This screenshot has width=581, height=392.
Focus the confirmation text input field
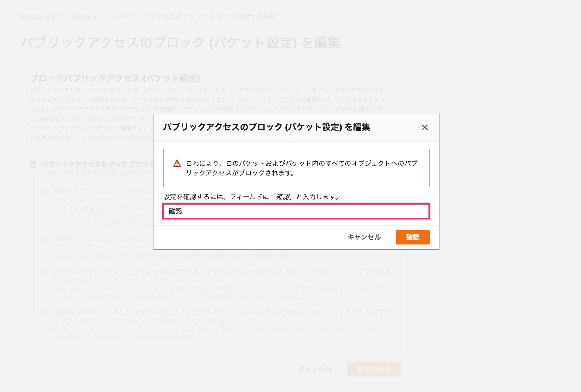pyautogui.click(x=296, y=211)
